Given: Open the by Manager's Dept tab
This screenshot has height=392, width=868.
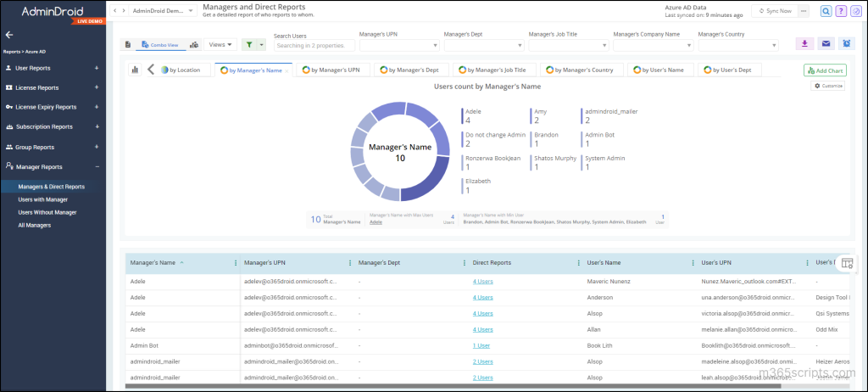Looking at the screenshot, I should click(x=411, y=70).
